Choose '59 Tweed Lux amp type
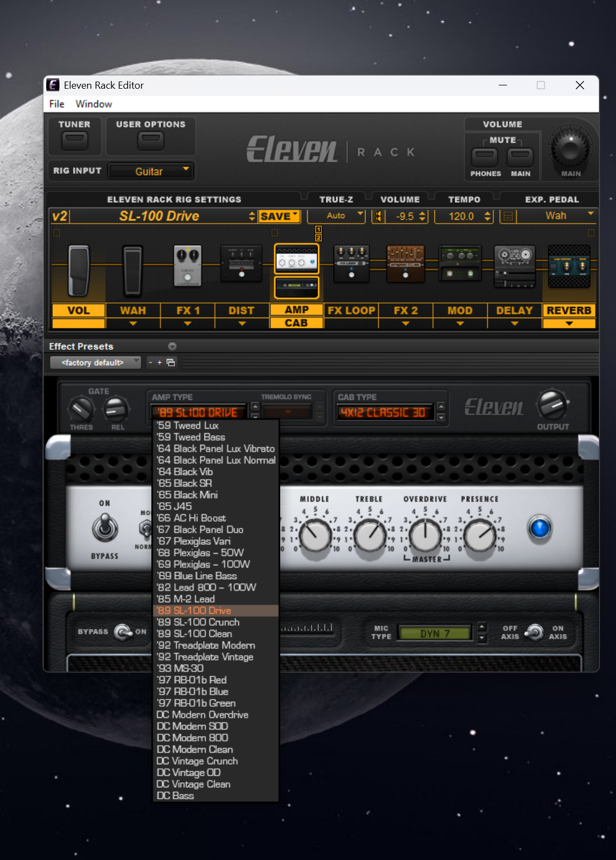The height and width of the screenshot is (860, 616). tap(215, 425)
